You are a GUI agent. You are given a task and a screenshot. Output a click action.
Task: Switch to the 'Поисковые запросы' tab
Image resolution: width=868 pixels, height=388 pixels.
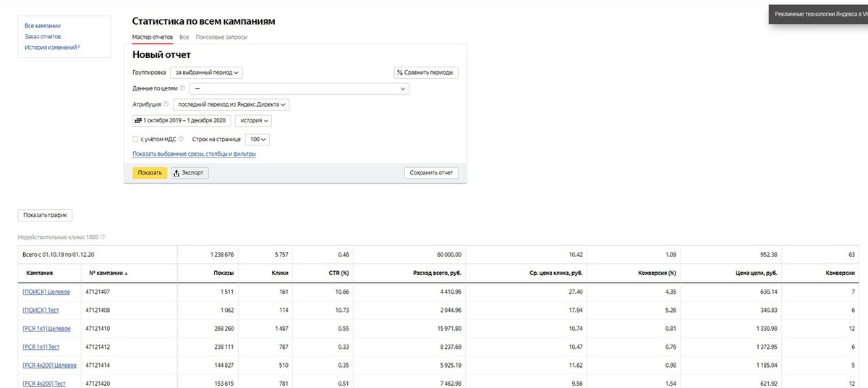(x=221, y=37)
